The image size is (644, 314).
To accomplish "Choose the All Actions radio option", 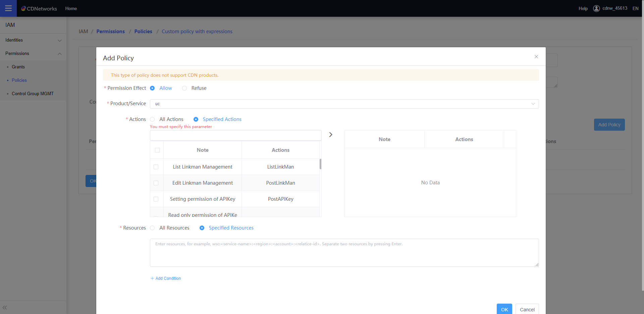I will point(153,119).
